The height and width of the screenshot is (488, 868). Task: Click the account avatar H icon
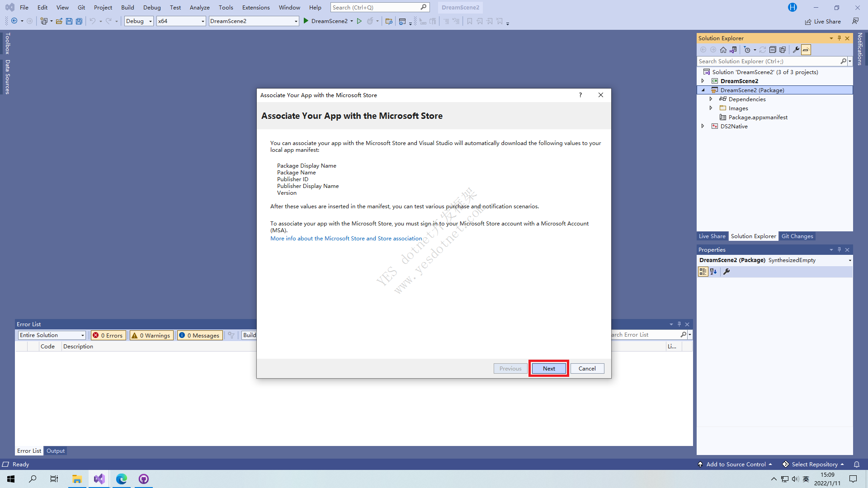coord(793,7)
